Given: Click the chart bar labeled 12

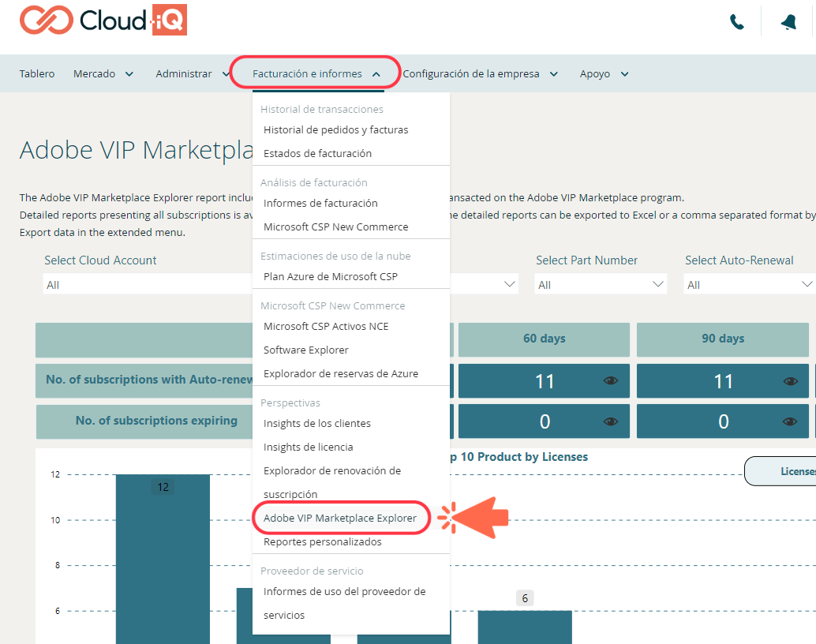Looking at the screenshot, I should [163, 559].
